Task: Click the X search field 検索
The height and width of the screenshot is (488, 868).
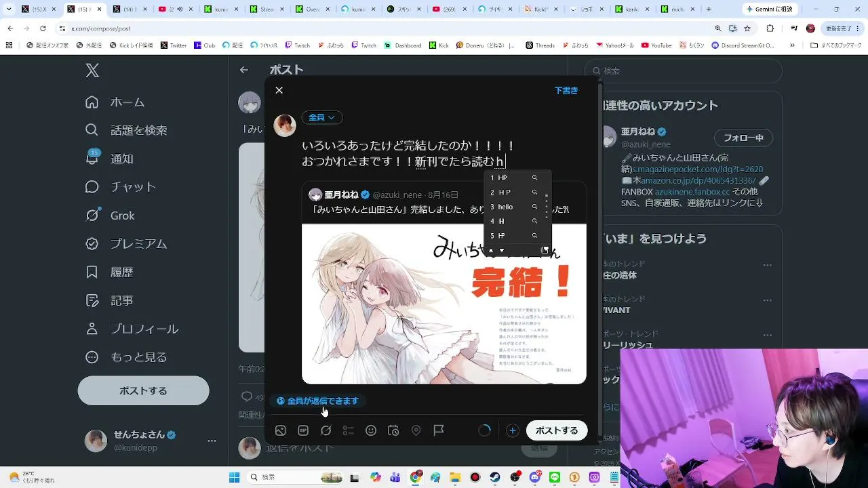Action: (684, 70)
